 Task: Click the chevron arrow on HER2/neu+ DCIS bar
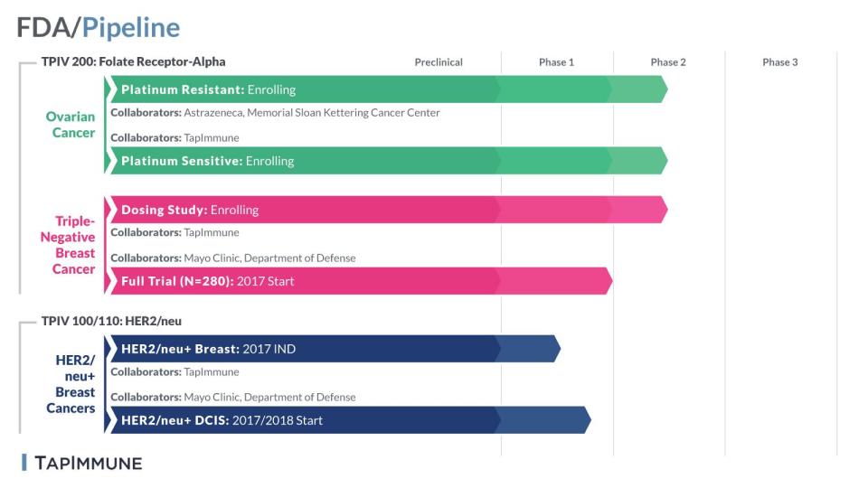coord(112,420)
